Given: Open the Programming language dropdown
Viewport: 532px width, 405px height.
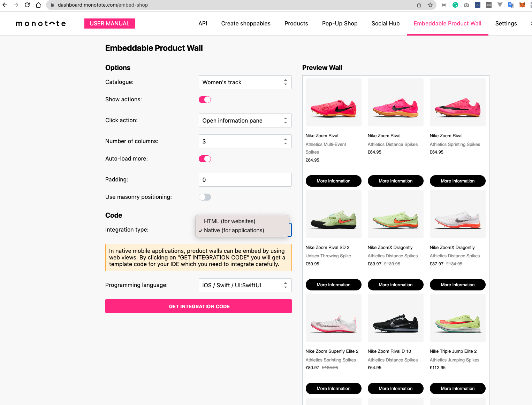Looking at the screenshot, I should (x=245, y=285).
